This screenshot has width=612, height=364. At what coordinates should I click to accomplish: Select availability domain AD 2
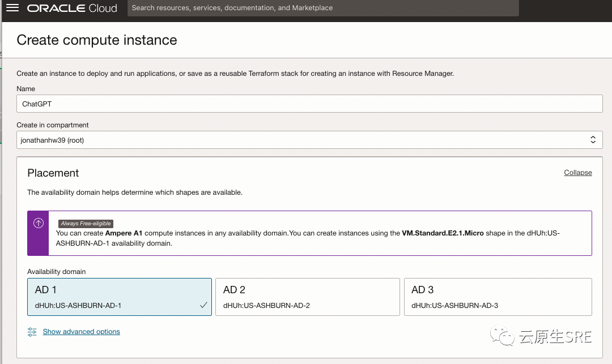click(x=308, y=297)
